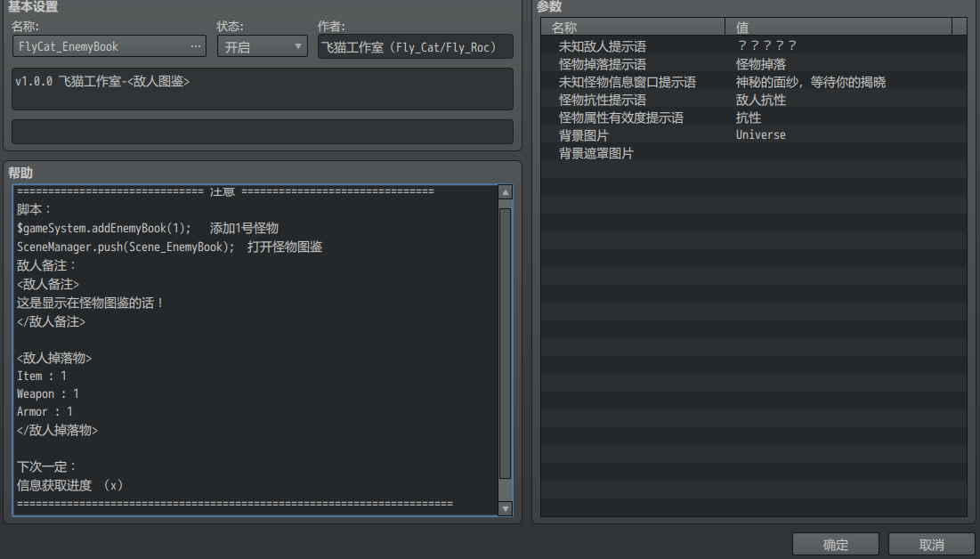Screen dimensions: 980x559
Task: Select the 怪物属性有效度提示语 parameter row
Action: (753, 117)
